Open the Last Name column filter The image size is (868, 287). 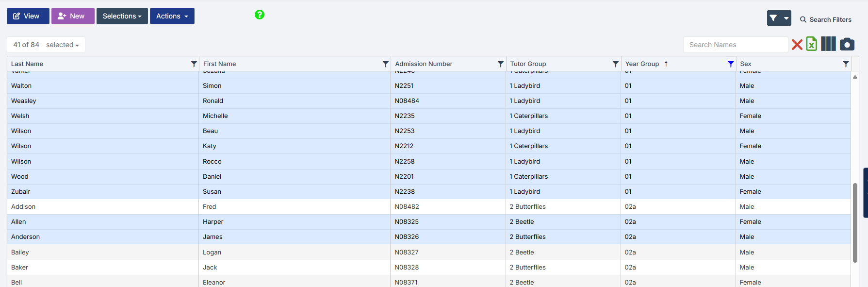tap(194, 64)
